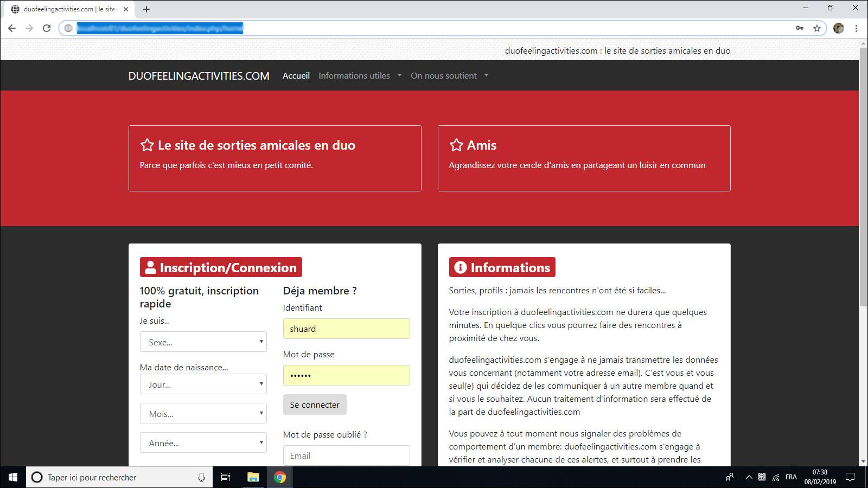Open the Sexe dropdown
The width and height of the screenshot is (868, 488).
click(203, 342)
